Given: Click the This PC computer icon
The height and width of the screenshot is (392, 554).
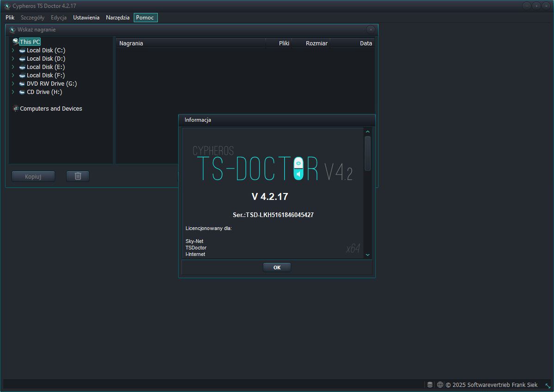Looking at the screenshot, I should coord(16,42).
